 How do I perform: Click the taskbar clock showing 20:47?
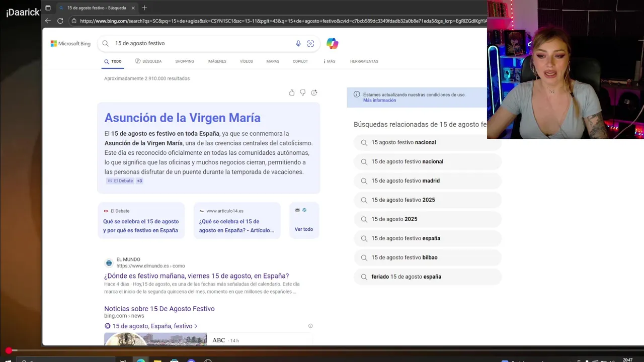click(x=627, y=360)
